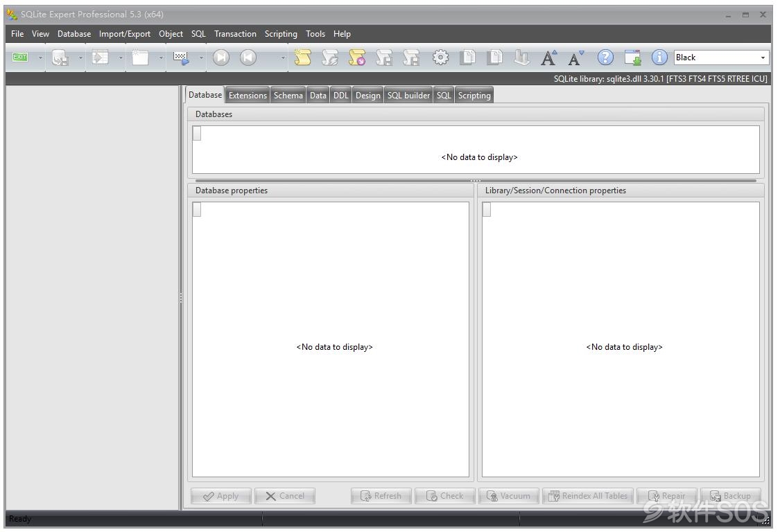Click the grey block icon before font size icons
Screen dimensions: 780x532
[x=521, y=57]
